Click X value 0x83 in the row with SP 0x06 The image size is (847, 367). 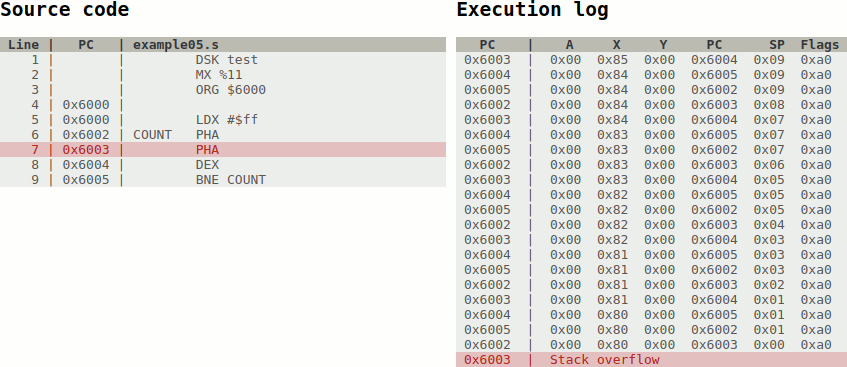pos(613,165)
